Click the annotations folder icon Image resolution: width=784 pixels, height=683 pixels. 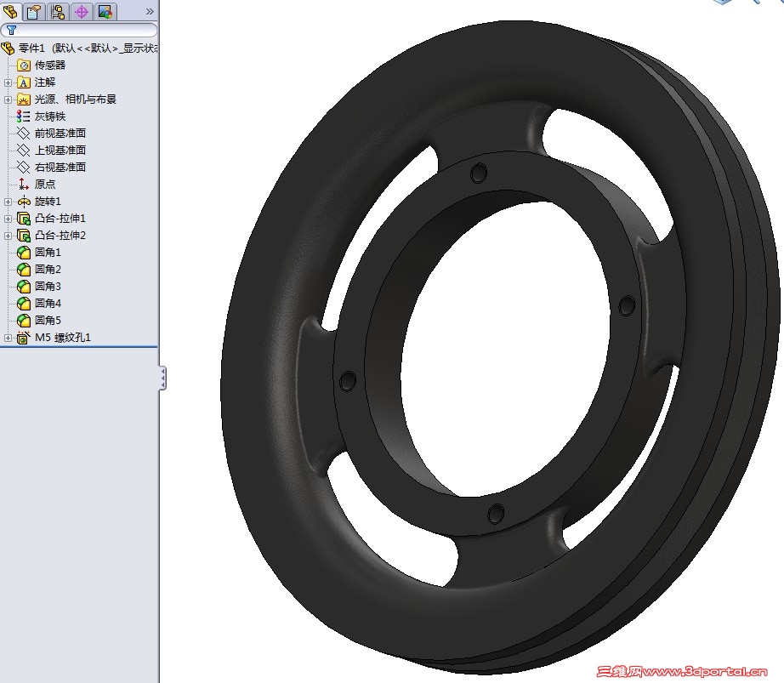coord(24,83)
